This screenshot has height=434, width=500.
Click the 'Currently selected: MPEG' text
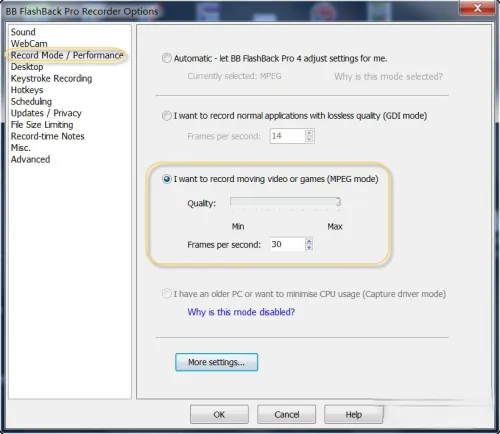coord(234,76)
